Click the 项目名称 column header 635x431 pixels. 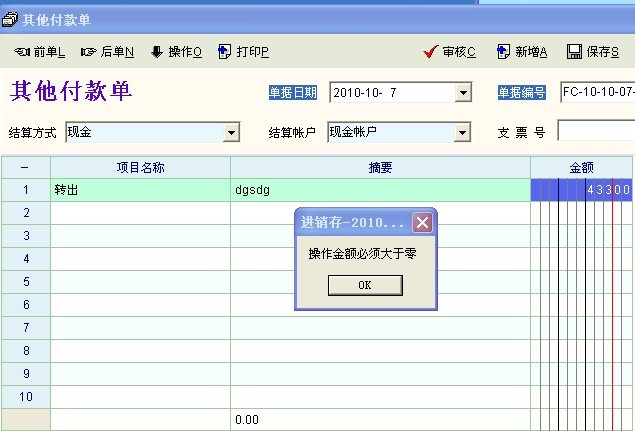140,168
